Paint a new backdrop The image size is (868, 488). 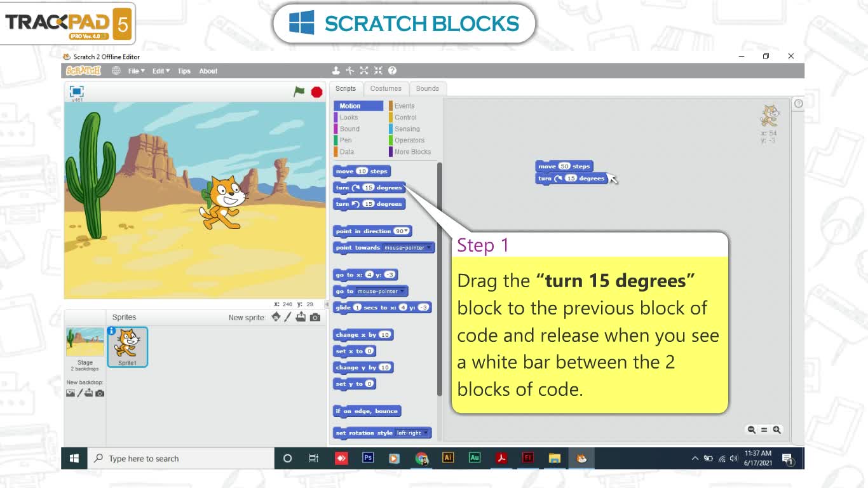tap(80, 393)
